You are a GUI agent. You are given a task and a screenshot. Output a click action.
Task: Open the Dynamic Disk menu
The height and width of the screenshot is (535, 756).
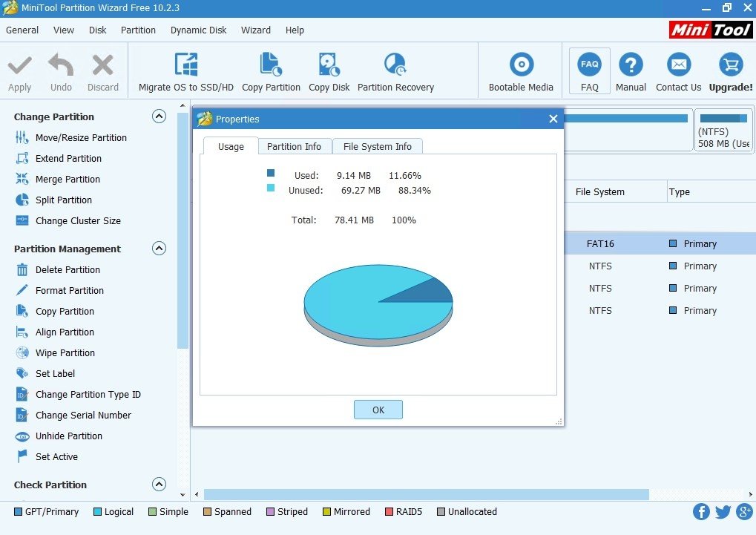tap(198, 30)
